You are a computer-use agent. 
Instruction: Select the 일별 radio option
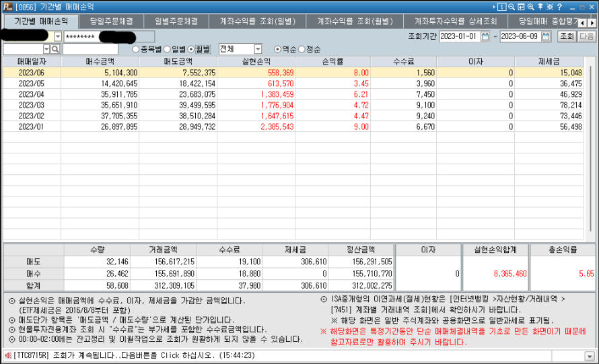pyautogui.click(x=168, y=49)
